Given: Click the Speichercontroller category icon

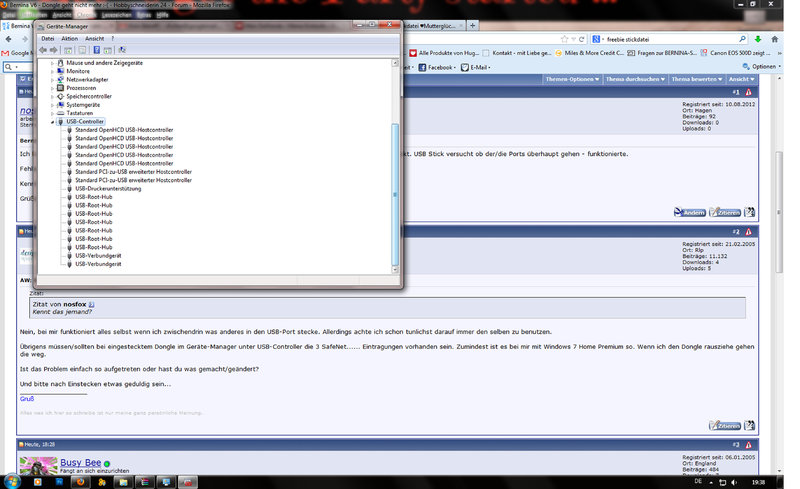Looking at the screenshot, I should tap(61, 96).
